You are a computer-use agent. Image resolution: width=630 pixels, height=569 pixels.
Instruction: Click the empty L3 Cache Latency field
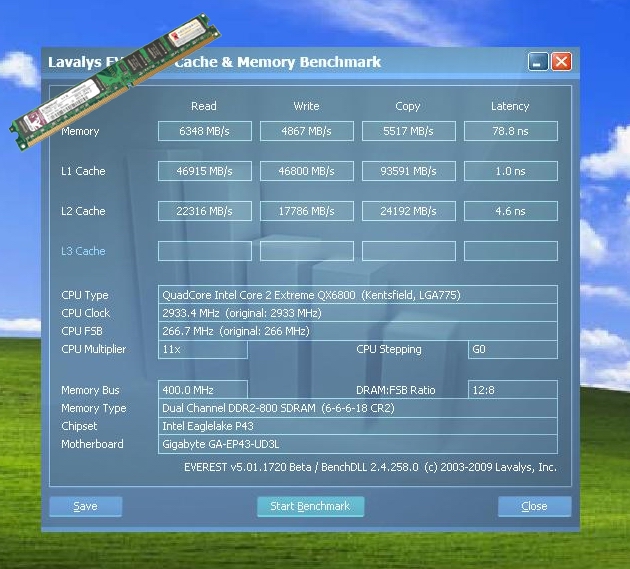[511, 251]
